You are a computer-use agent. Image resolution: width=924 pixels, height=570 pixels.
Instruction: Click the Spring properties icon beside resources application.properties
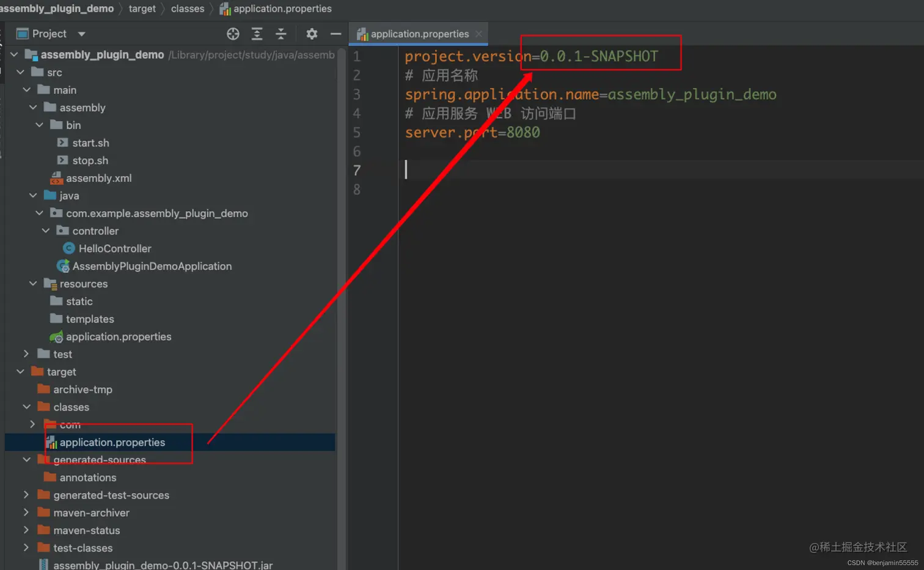[x=56, y=336]
